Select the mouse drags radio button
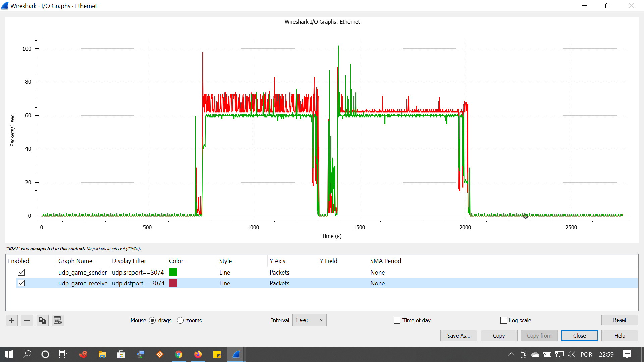The image size is (644, 362). [152, 320]
